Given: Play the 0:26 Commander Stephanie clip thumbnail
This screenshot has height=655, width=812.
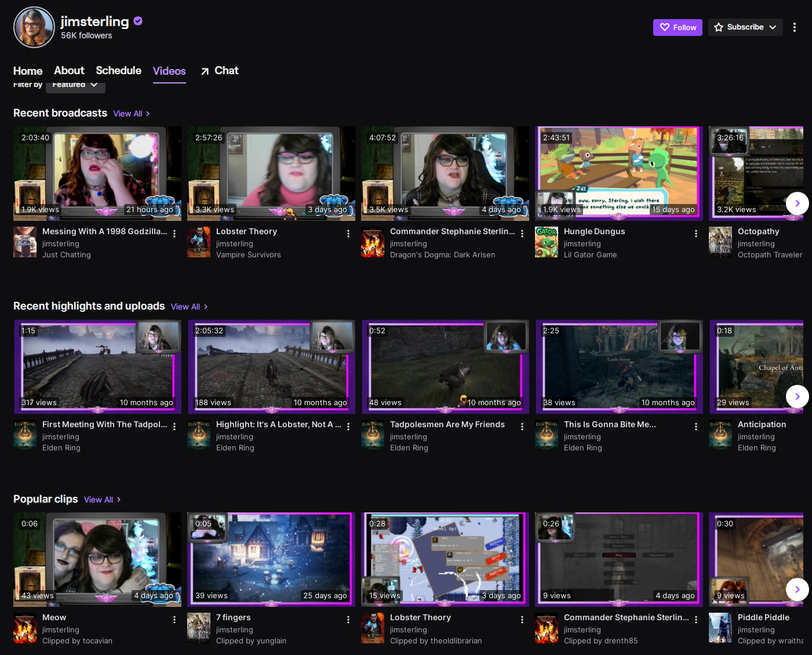Looking at the screenshot, I should [x=619, y=559].
